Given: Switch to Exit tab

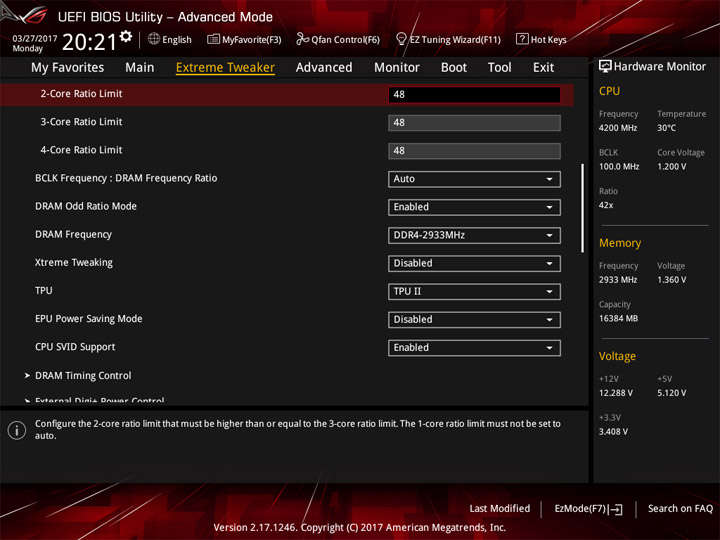Looking at the screenshot, I should 543,68.
